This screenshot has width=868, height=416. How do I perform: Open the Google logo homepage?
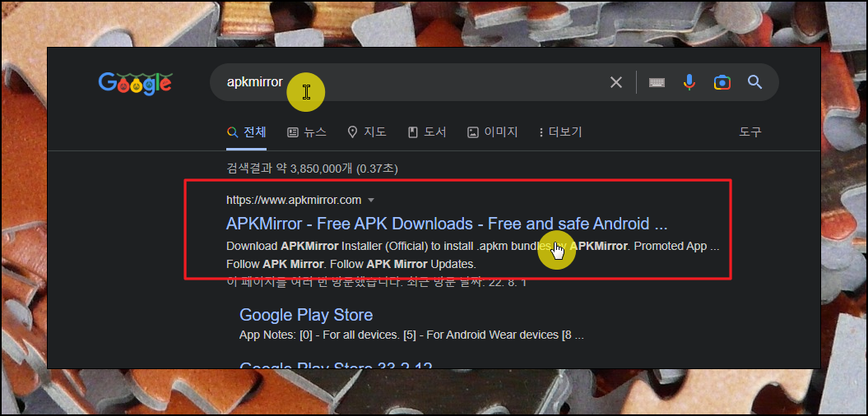(135, 83)
